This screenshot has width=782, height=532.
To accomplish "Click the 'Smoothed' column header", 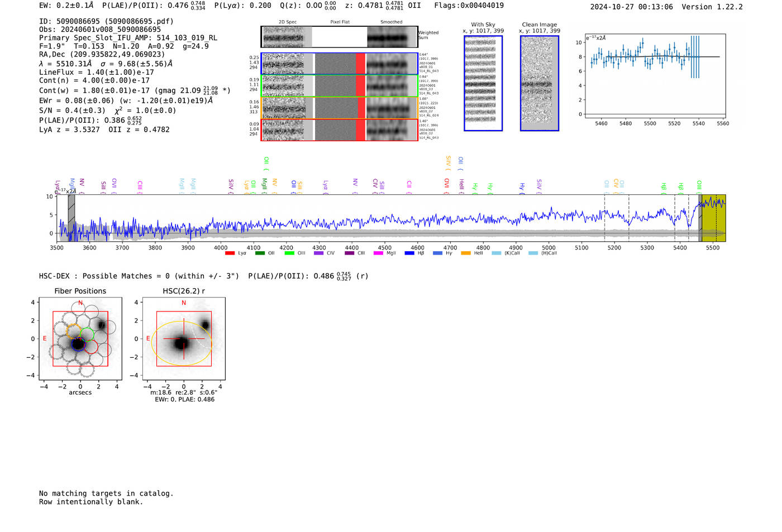I will (392, 22).
